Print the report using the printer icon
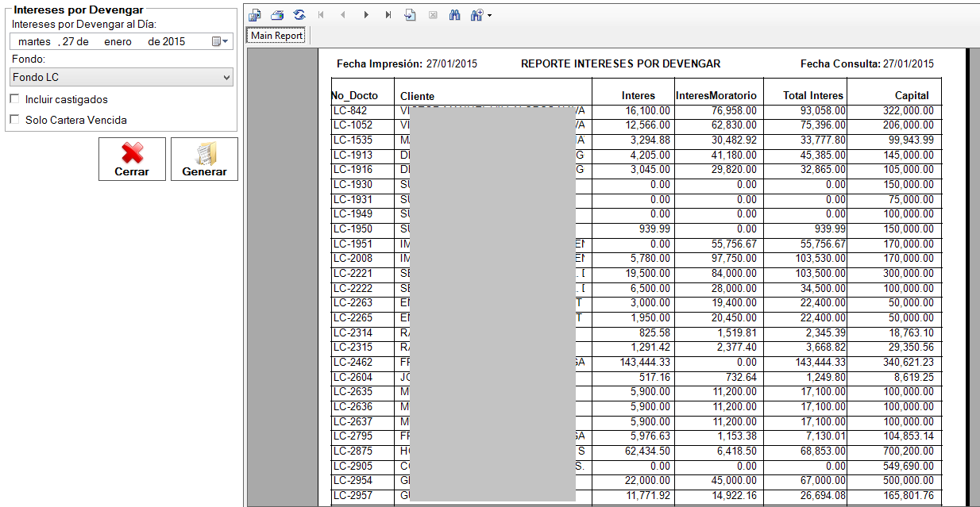Image resolution: width=980 pixels, height=507 pixels. (276, 15)
